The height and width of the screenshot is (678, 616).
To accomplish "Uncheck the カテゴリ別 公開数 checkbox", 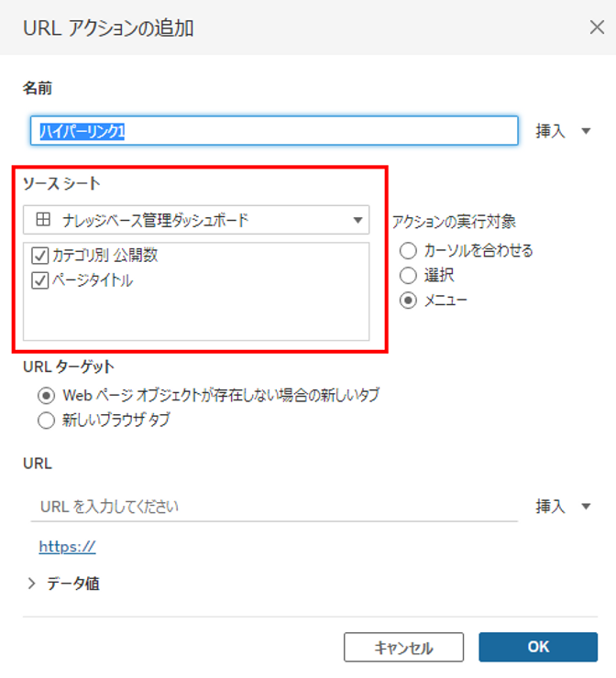I will tap(39, 255).
